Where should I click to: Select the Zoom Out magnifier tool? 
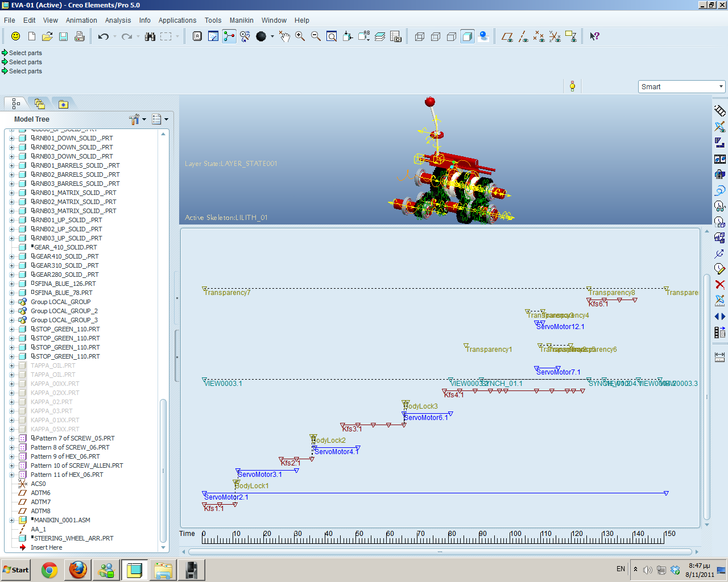[316, 36]
